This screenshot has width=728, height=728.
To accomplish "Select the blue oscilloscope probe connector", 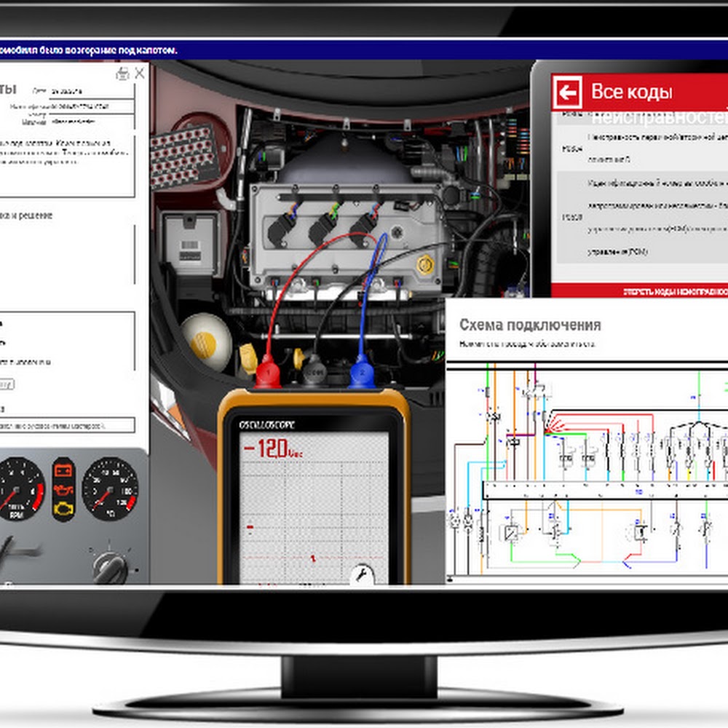I will coord(362,371).
